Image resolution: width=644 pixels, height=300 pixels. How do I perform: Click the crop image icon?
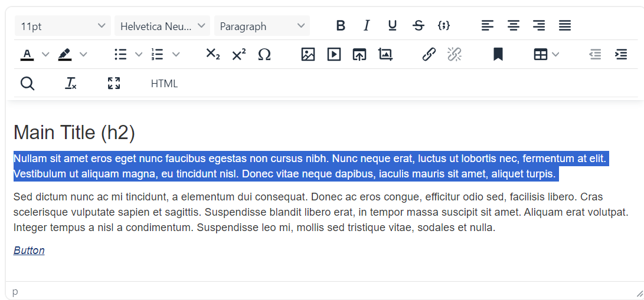pos(385,54)
